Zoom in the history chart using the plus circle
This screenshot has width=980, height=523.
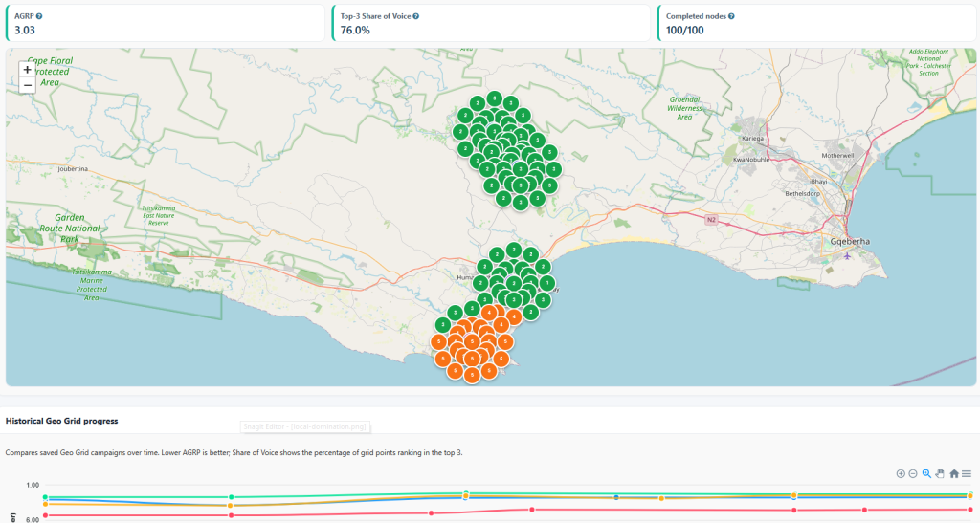(901, 473)
